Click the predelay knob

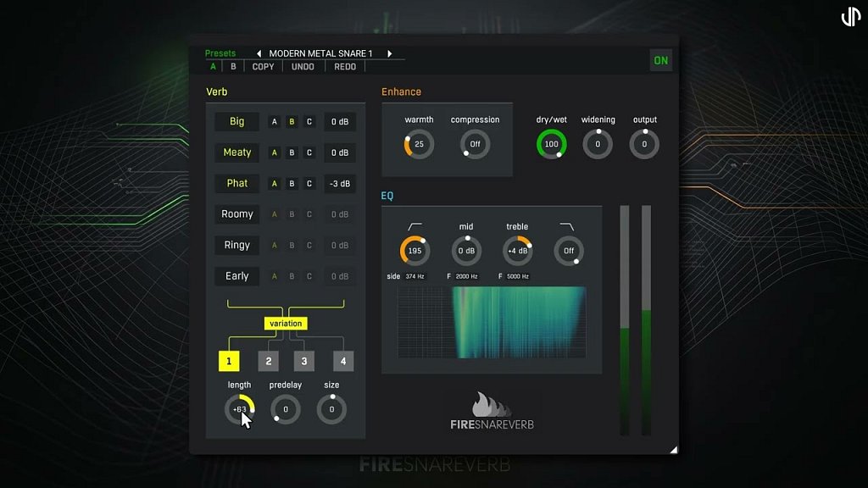tap(286, 409)
